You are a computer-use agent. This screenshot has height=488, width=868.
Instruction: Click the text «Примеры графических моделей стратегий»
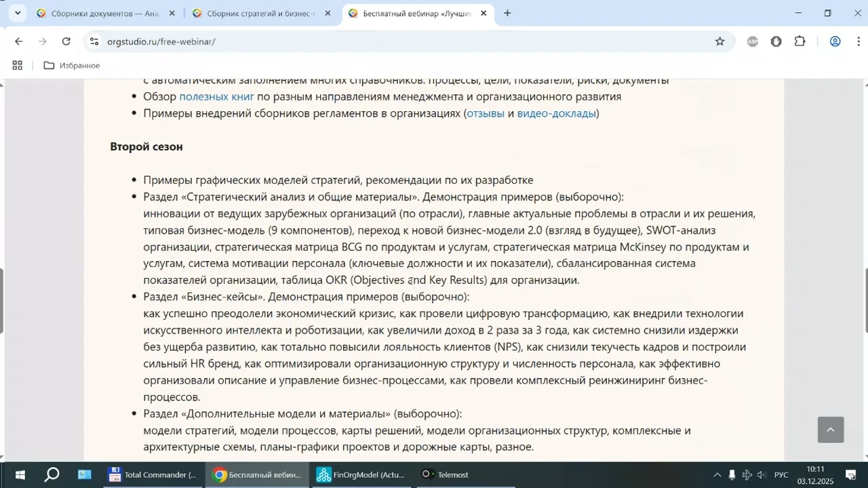click(252, 180)
